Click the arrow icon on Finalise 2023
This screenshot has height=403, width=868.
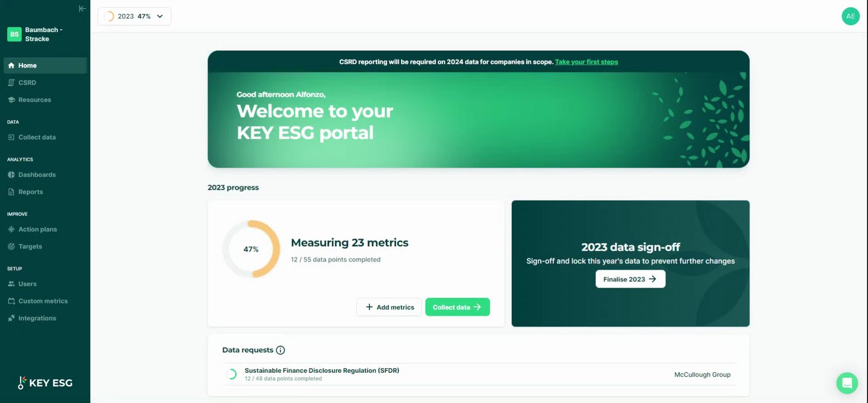point(652,279)
